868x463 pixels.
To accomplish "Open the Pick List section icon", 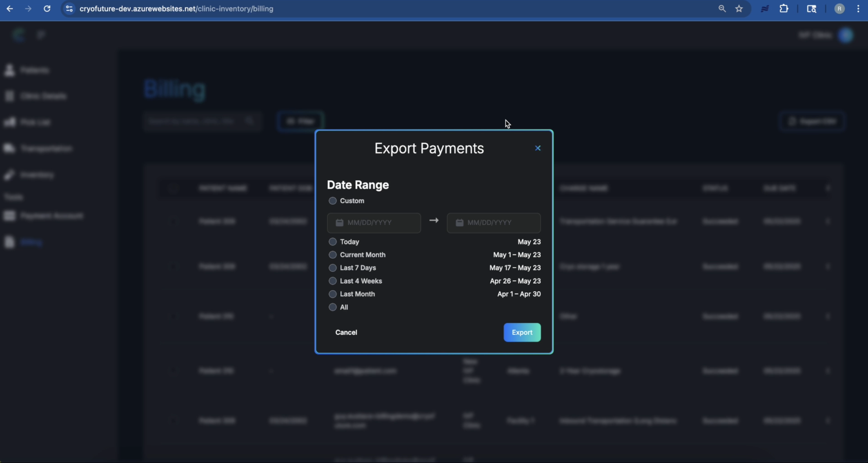I will (10, 122).
